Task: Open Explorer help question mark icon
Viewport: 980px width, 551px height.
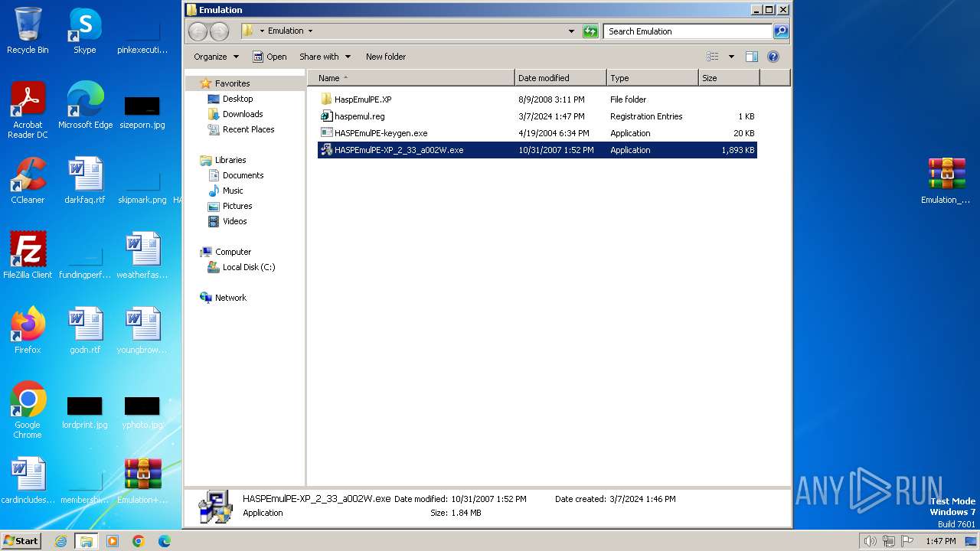Action: 773,57
